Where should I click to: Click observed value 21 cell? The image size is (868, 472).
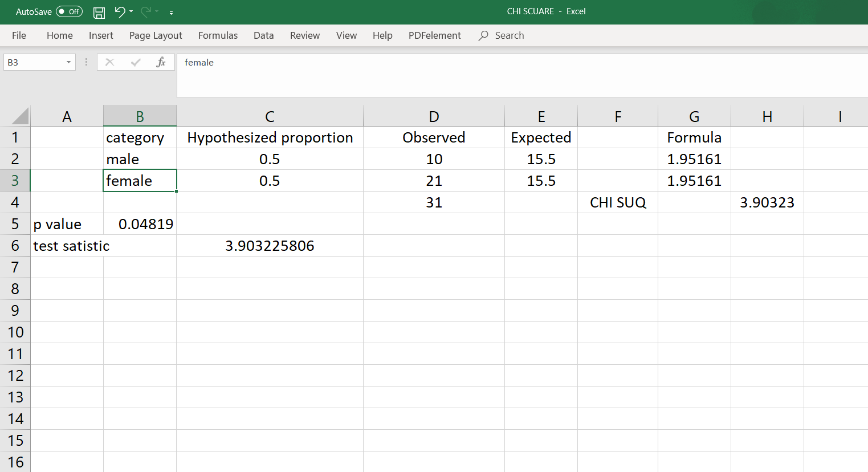point(434,181)
